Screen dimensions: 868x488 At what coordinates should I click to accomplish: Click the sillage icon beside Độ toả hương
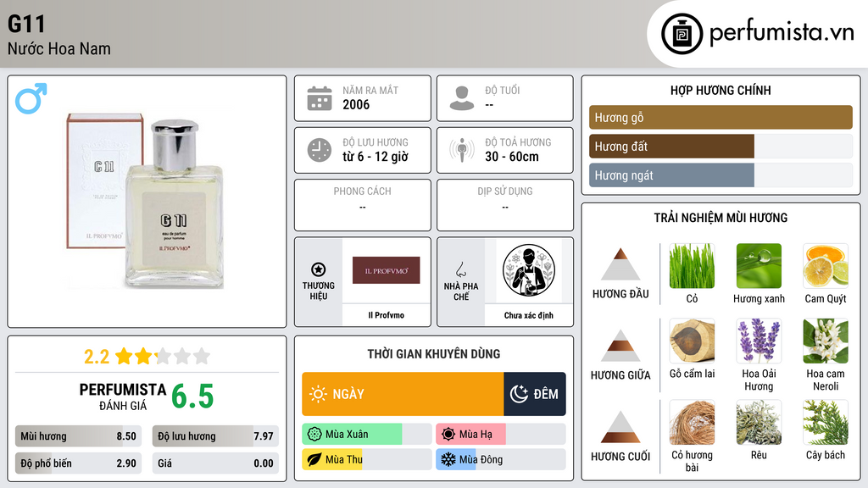(462, 150)
